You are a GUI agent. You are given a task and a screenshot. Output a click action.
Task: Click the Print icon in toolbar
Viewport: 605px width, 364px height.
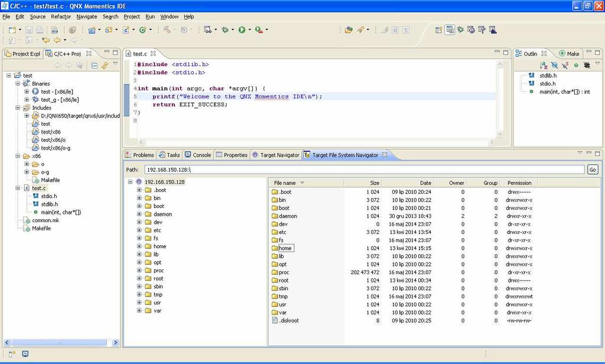(40, 30)
